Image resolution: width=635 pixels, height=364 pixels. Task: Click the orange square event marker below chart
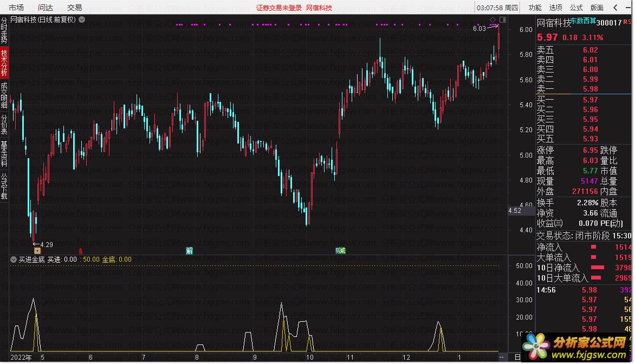coord(37,251)
